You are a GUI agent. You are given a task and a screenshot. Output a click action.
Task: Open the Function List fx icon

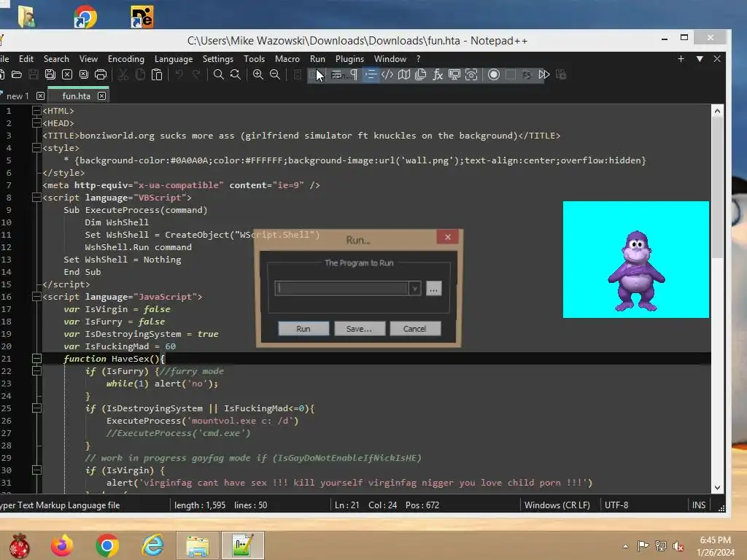click(x=438, y=75)
